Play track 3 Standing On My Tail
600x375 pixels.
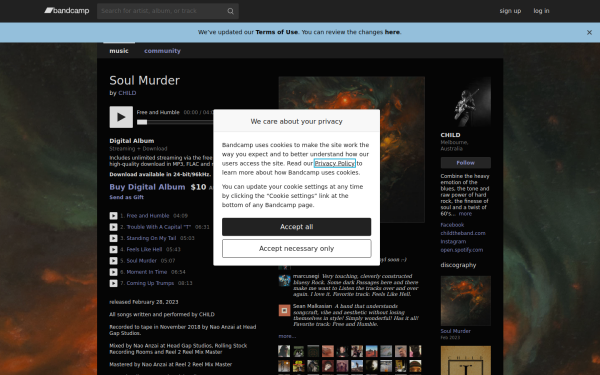[113, 238]
